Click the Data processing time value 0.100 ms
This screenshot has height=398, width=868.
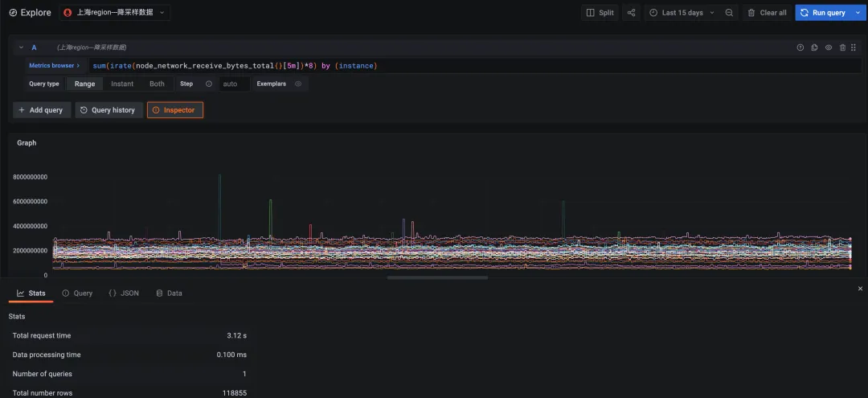click(x=232, y=355)
